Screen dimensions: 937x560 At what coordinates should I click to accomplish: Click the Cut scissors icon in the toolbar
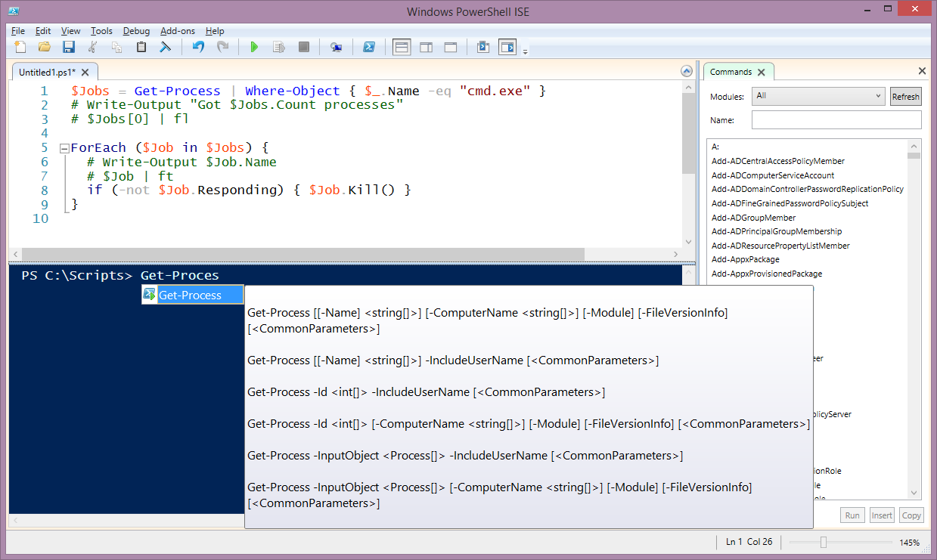click(93, 47)
